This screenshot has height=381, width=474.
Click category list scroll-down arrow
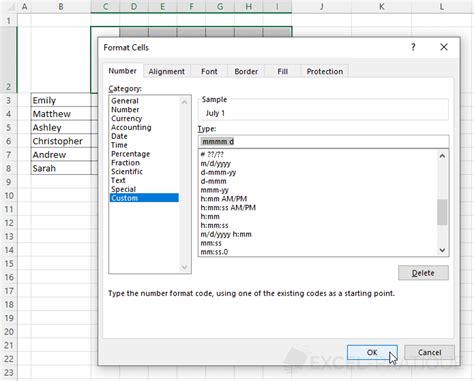184,267
